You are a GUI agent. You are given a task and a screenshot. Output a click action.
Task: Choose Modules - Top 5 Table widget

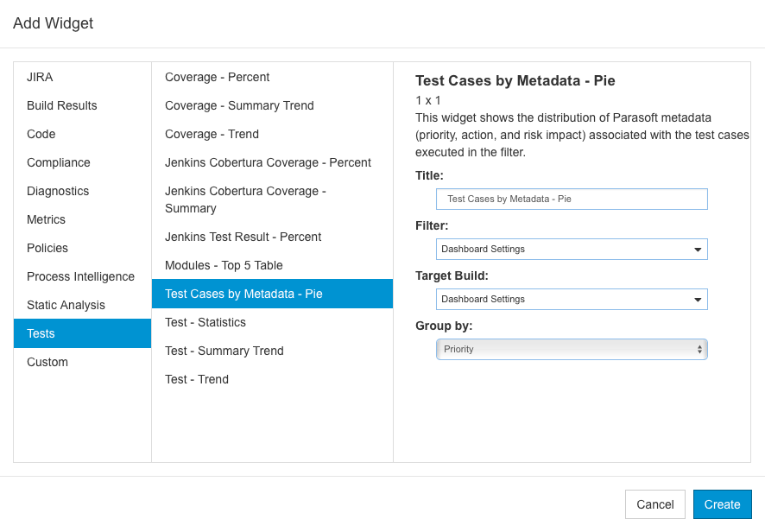[272, 265]
